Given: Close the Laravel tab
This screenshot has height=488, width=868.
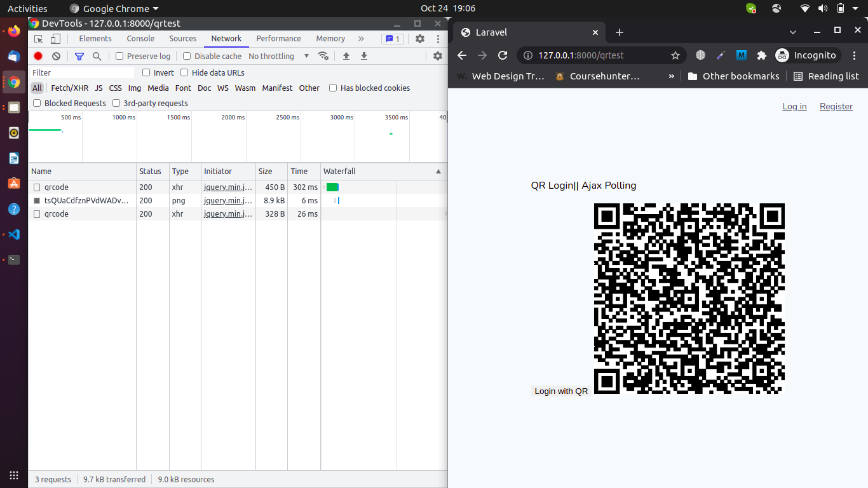Looking at the screenshot, I should 595,32.
